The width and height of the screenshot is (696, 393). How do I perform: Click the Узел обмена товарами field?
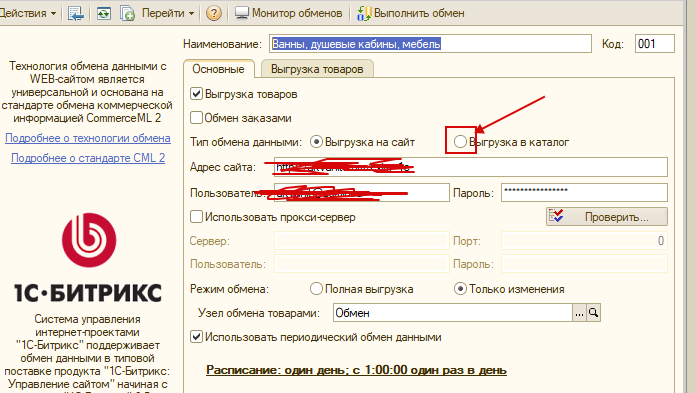pos(453,313)
